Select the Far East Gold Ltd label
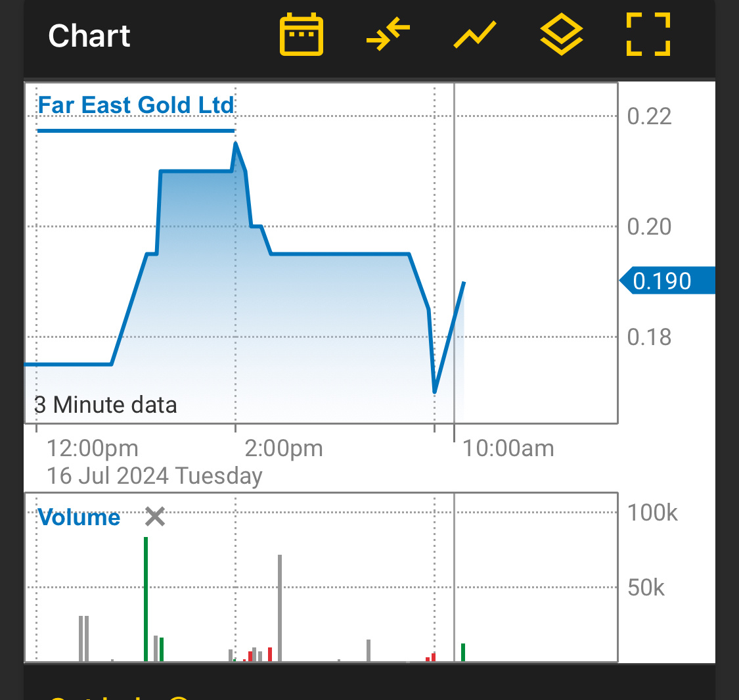Screen dimensions: 739x700 136,105
